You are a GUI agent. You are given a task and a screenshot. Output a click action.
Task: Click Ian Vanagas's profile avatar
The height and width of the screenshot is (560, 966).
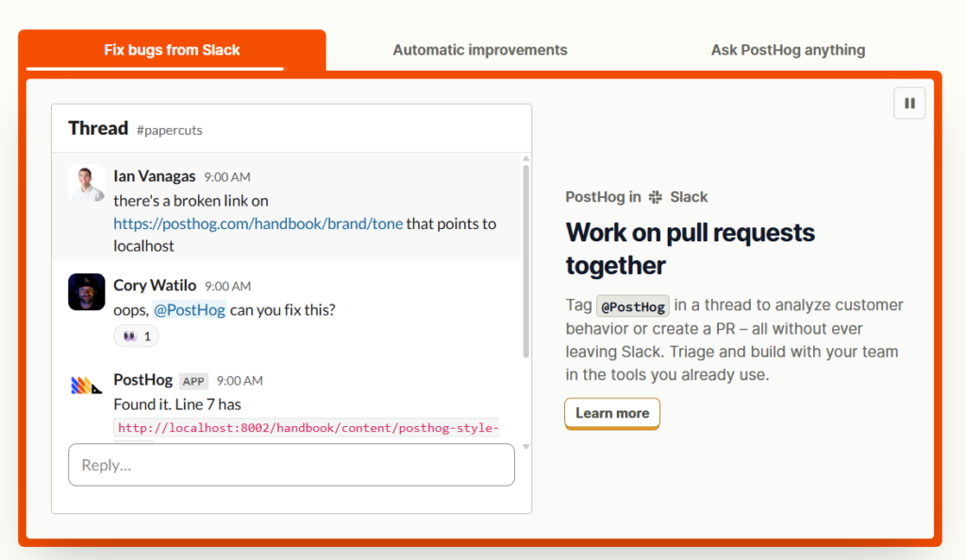coord(86,183)
